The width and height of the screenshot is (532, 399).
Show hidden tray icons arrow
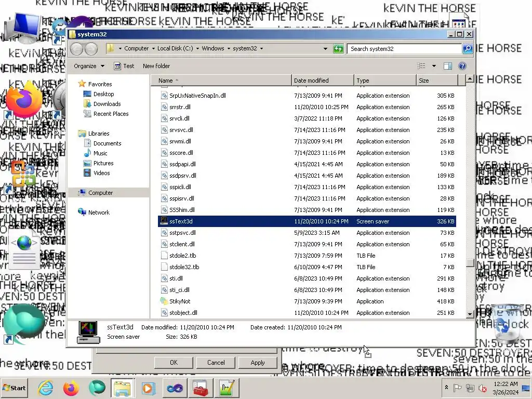pos(446,387)
